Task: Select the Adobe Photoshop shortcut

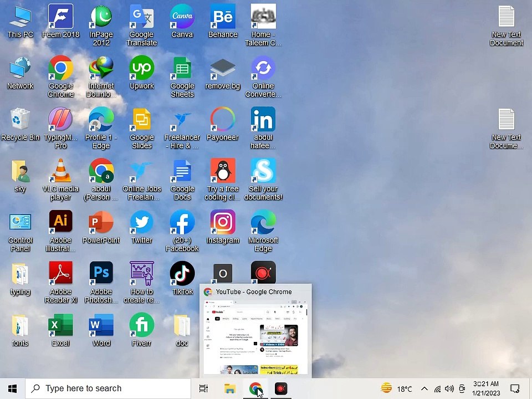Action: click(101, 283)
